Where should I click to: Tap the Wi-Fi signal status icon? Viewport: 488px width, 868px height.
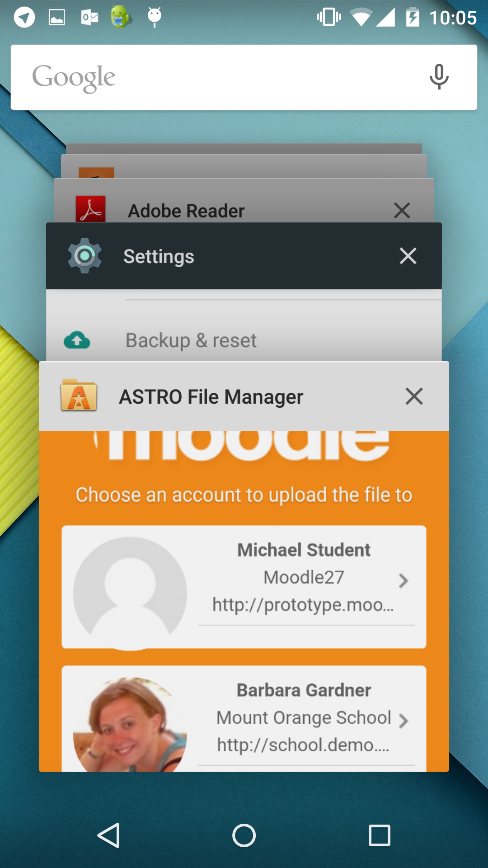[361, 18]
